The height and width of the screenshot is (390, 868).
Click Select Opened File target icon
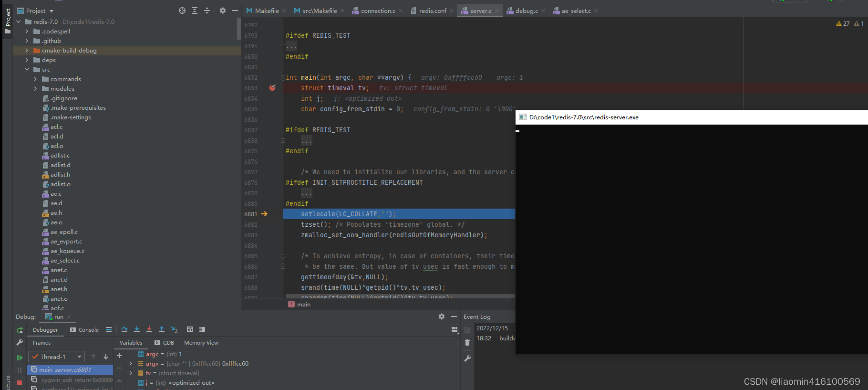coord(182,11)
